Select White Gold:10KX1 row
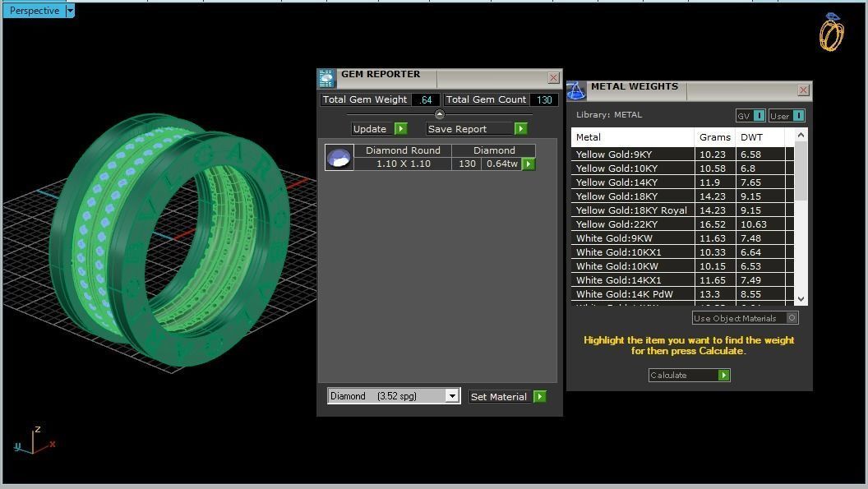The image size is (868, 489). tap(682, 252)
